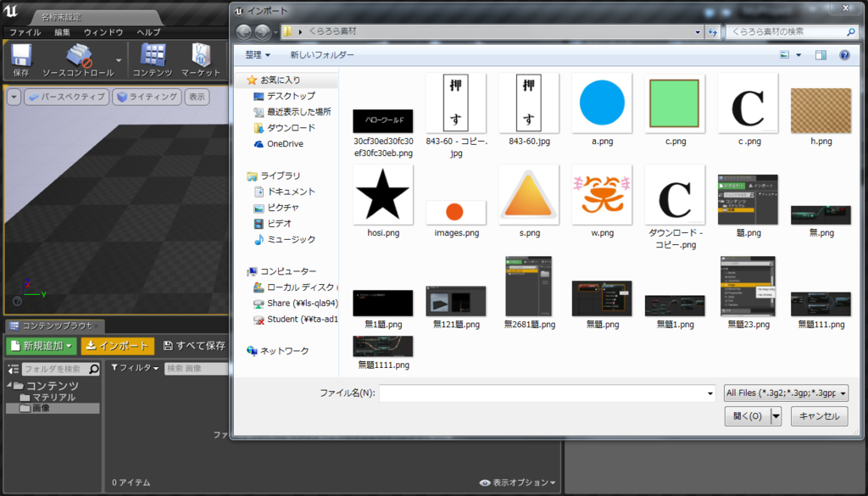Open the viewport options arrow
Viewport: 868px width, 496px height.
(x=14, y=98)
